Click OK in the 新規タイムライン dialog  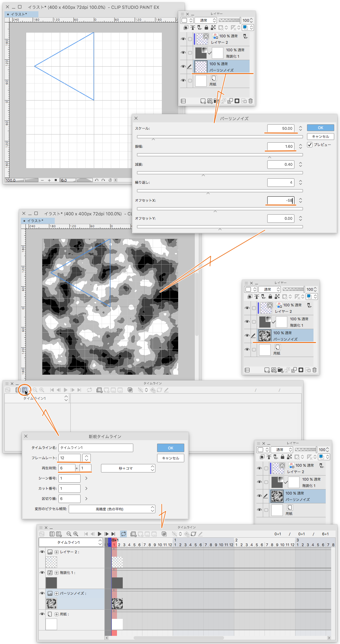170,448
